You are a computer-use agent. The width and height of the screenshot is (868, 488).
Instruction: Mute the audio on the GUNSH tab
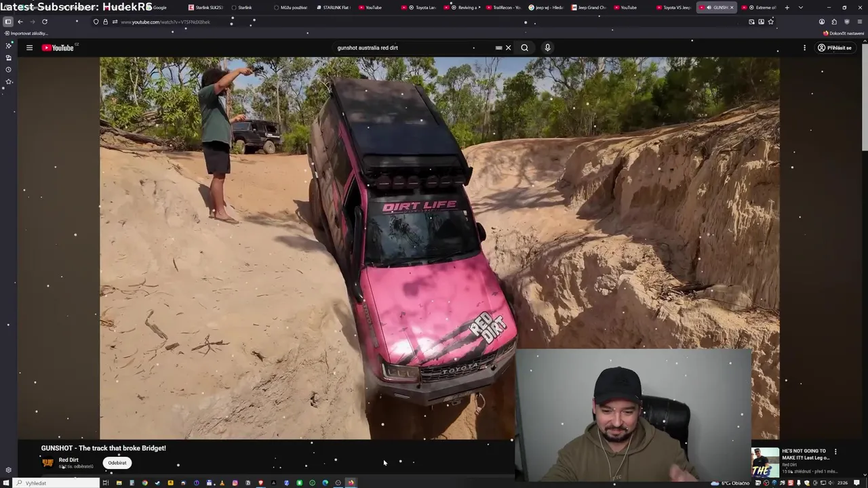pos(709,7)
